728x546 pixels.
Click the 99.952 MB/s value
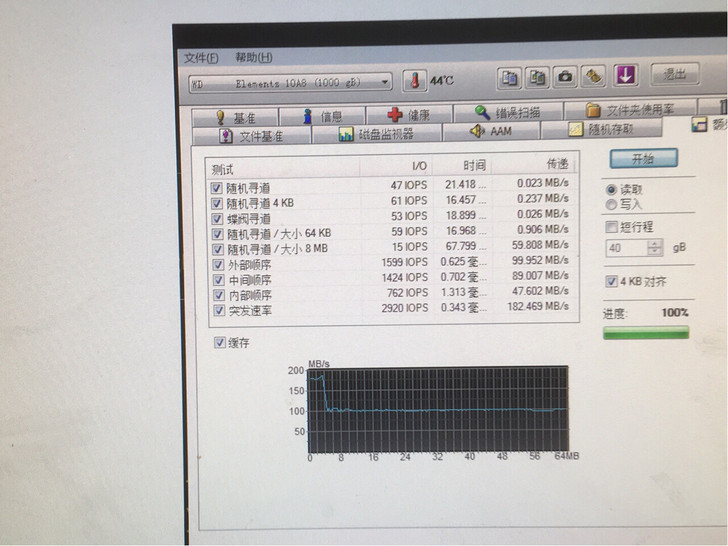click(x=540, y=260)
